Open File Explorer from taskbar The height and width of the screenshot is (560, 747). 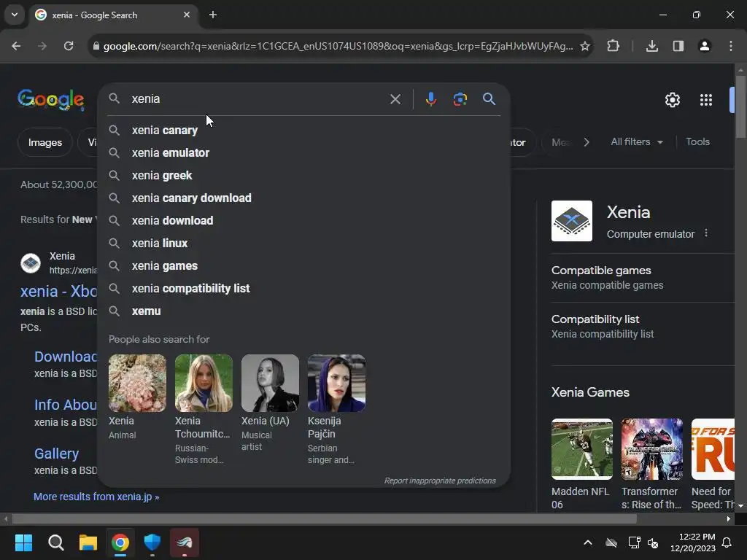point(88,542)
